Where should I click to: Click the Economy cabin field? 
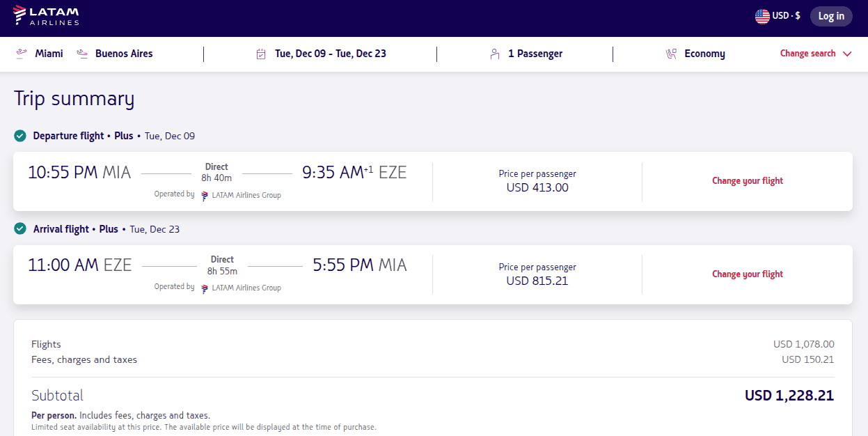[x=705, y=53]
